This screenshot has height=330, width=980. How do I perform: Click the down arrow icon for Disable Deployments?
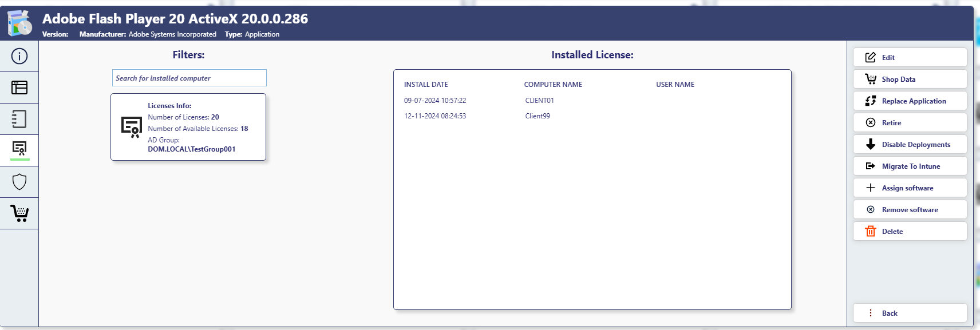871,144
